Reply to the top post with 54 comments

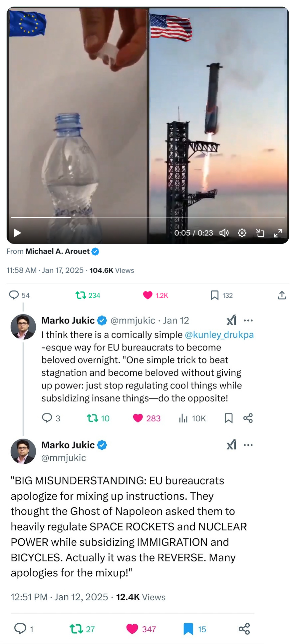click(14, 295)
